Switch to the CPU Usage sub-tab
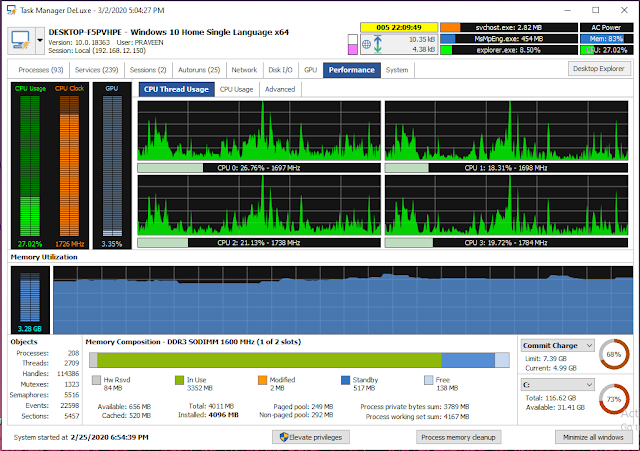The width and height of the screenshot is (640, 451). pos(237,89)
